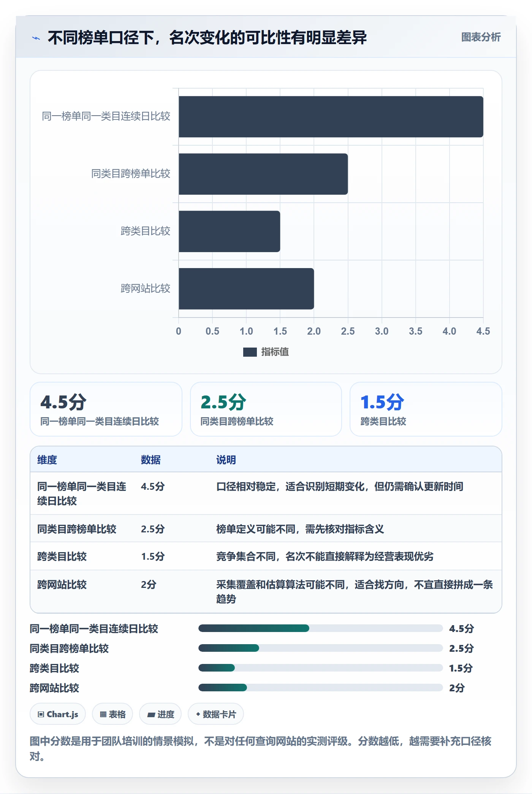The height and width of the screenshot is (794, 532).
Task: Click explanation starting 口径相对稳定
Action: [340, 486]
